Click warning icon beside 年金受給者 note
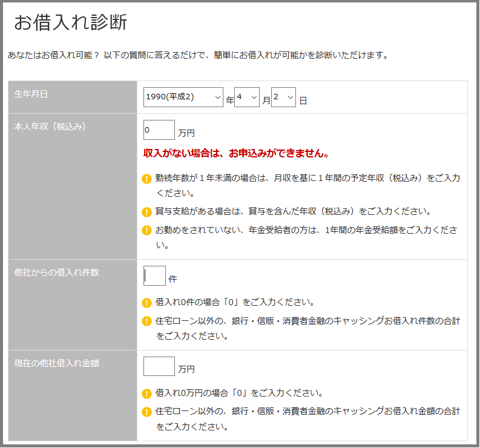 click(147, 230)
